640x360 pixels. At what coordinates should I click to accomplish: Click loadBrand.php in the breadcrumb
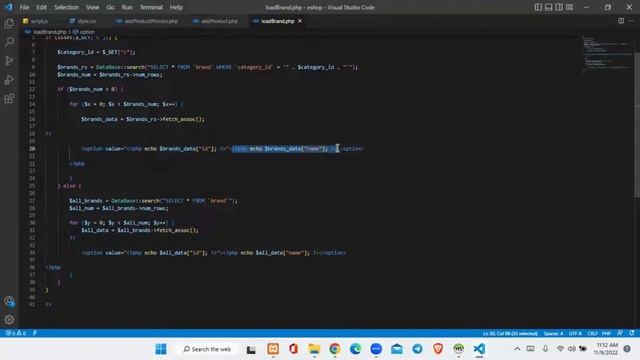click(x=49, y=31)
